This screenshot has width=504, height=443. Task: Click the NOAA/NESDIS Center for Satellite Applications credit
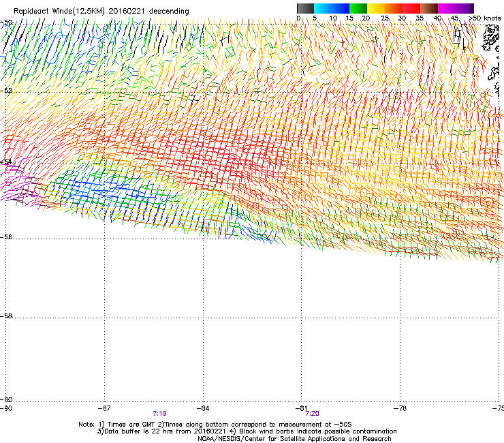coord(294,439)
